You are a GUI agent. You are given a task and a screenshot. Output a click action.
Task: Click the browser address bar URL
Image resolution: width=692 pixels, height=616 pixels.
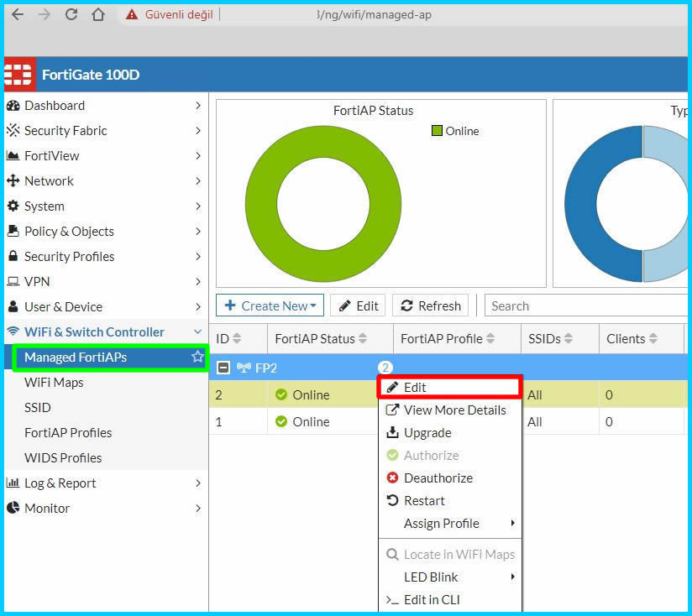point(375,14)
